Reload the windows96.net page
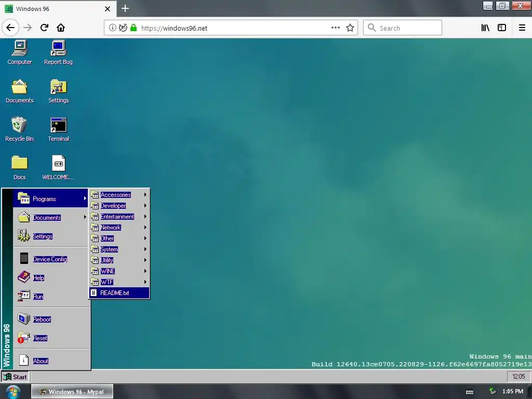This screenshot has height=399, width=532. (x=44, y=28)
